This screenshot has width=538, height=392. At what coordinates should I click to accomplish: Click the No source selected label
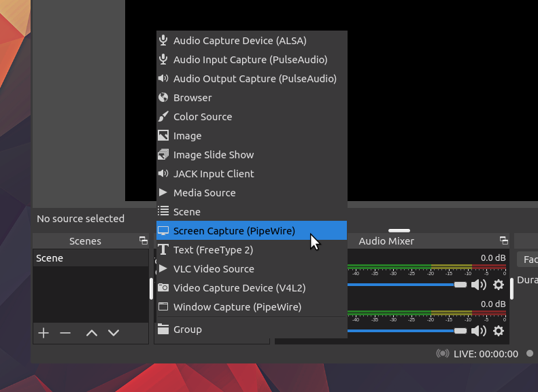[81, 219]
